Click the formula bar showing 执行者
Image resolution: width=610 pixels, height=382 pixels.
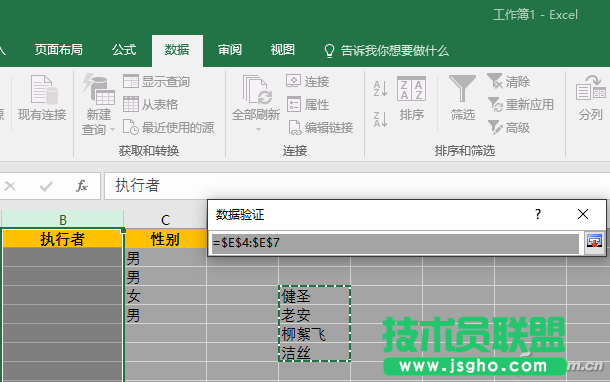356,186
